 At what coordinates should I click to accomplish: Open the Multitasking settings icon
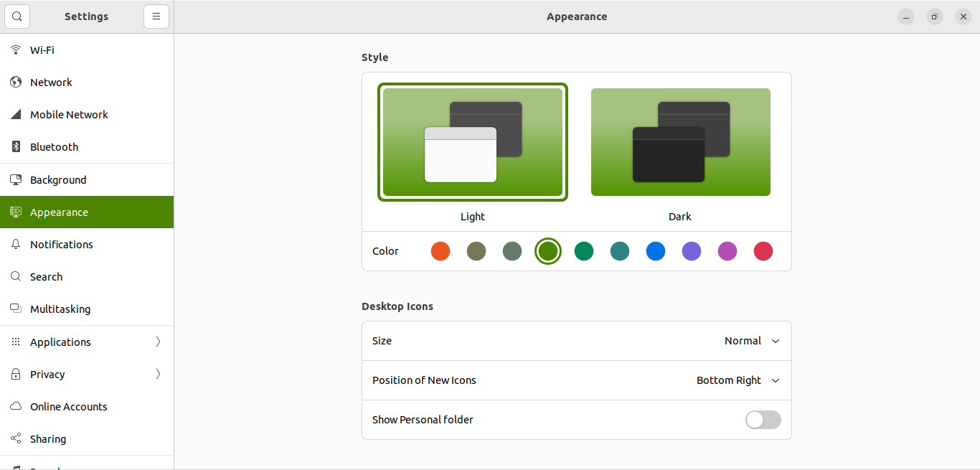[x=15, y=309]
